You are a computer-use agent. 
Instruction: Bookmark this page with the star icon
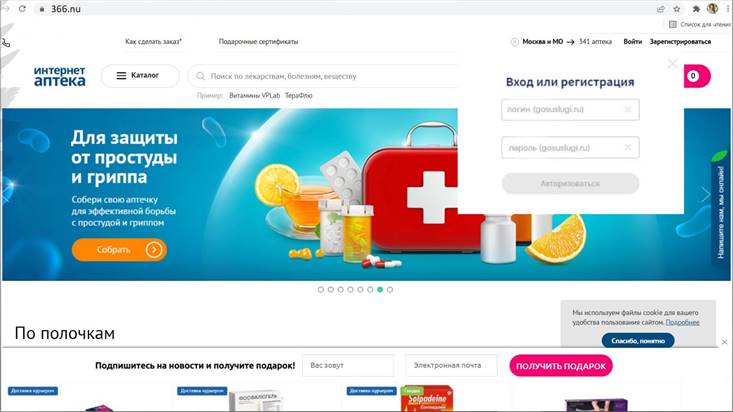pyautogui.click(x=676, y=9)
